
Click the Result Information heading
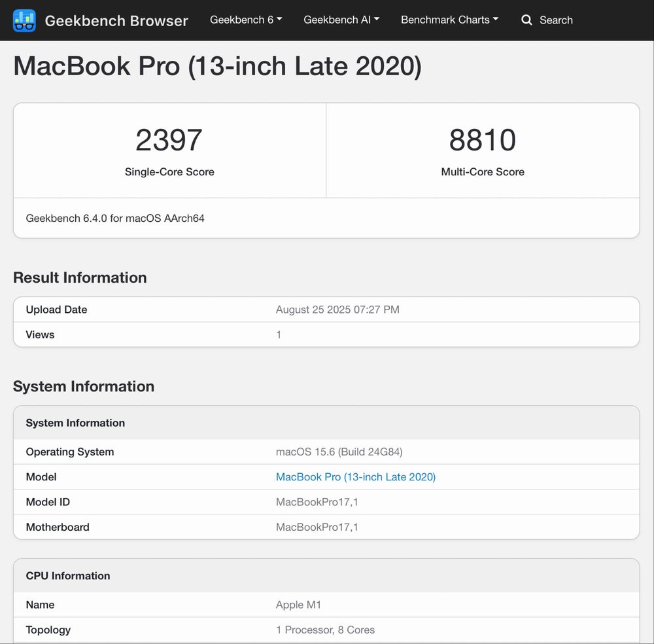80,277
